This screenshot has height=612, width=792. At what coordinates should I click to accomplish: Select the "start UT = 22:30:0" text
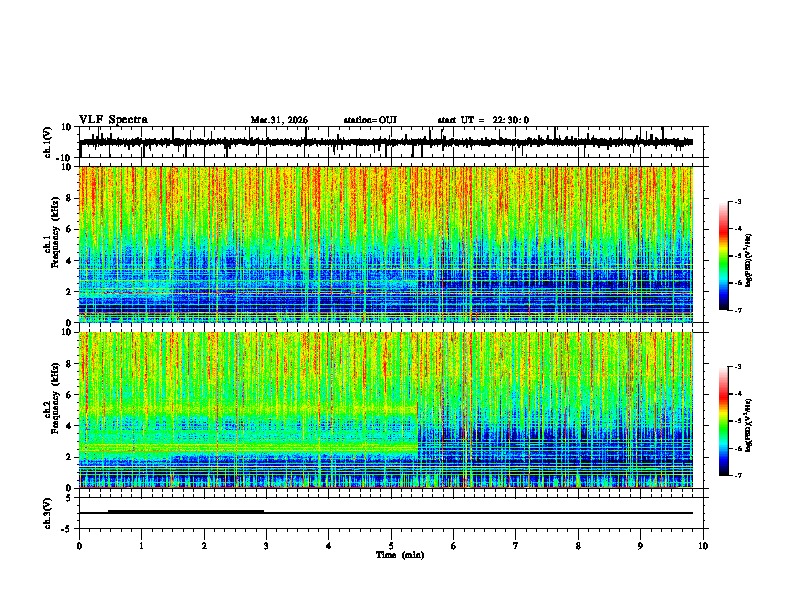point(483,120)
